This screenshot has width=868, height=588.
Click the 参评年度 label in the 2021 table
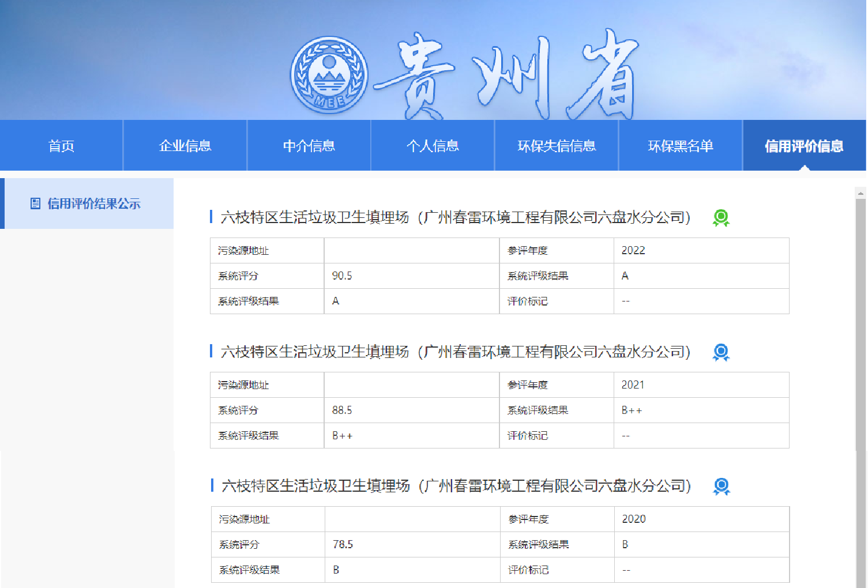click(x=527, y=385)
